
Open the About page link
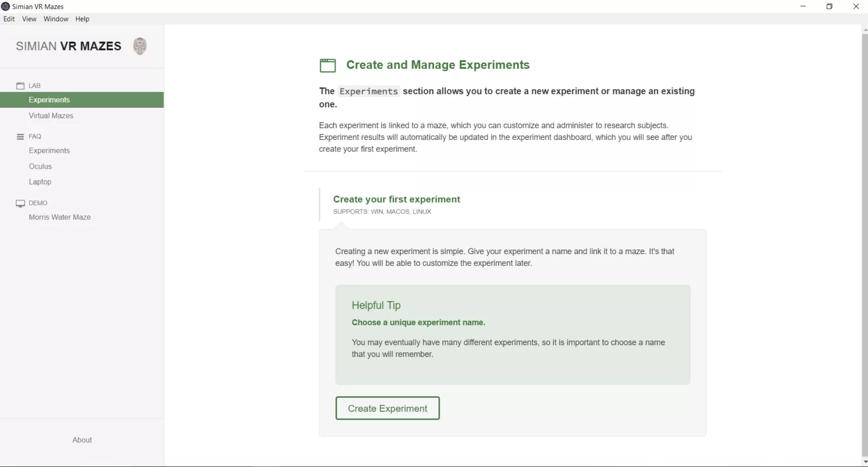(82, 440)
